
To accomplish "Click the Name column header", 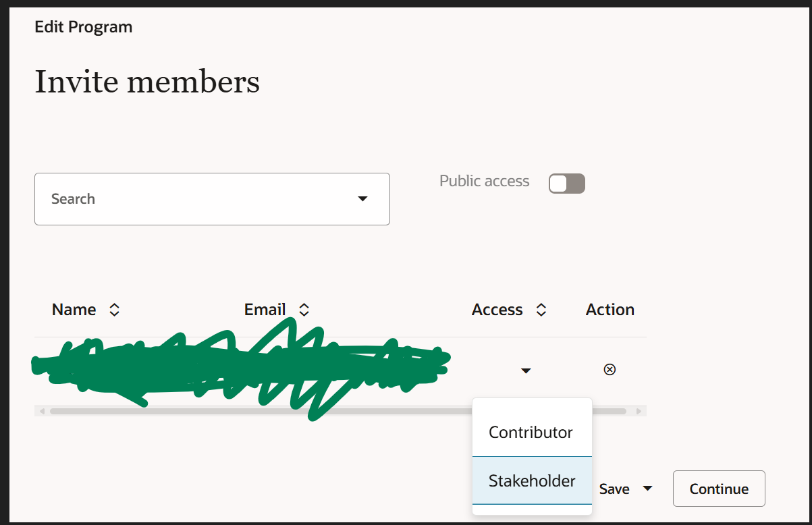I will click(x=74, y=309).
